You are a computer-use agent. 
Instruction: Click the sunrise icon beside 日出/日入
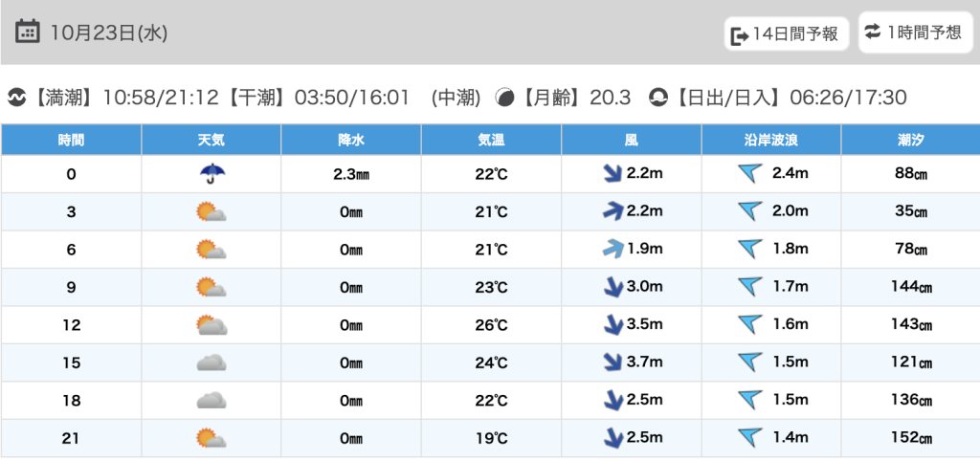pyautogui.click(x=657, y=98)
